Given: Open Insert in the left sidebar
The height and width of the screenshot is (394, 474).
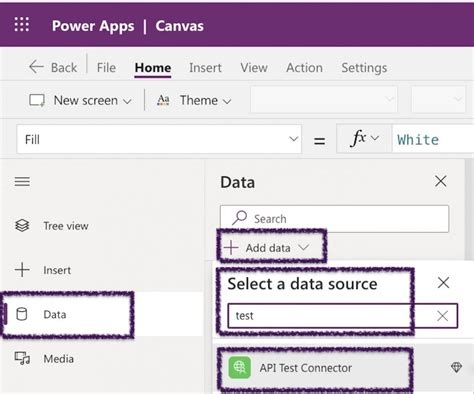Looking at the screenshot, I should [x=57, y=270].
